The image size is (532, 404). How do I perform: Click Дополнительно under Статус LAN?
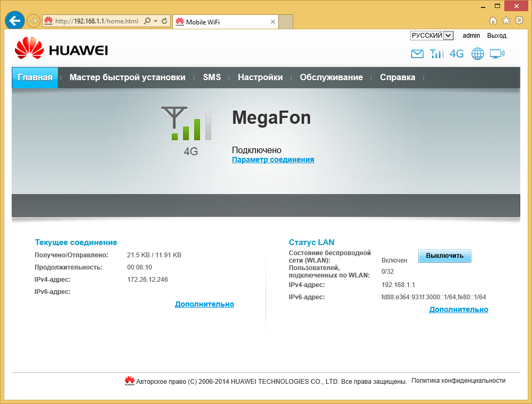click(459, 309)
